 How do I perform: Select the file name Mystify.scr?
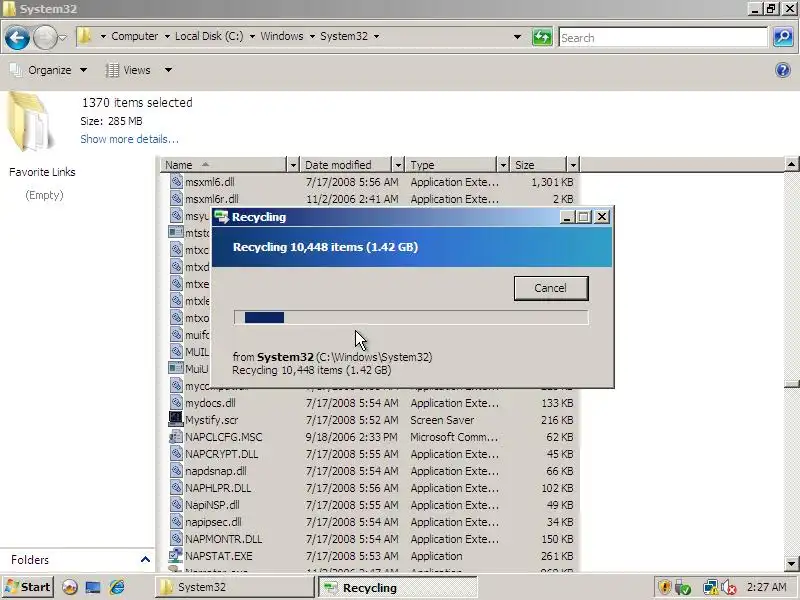coord(211,420)
